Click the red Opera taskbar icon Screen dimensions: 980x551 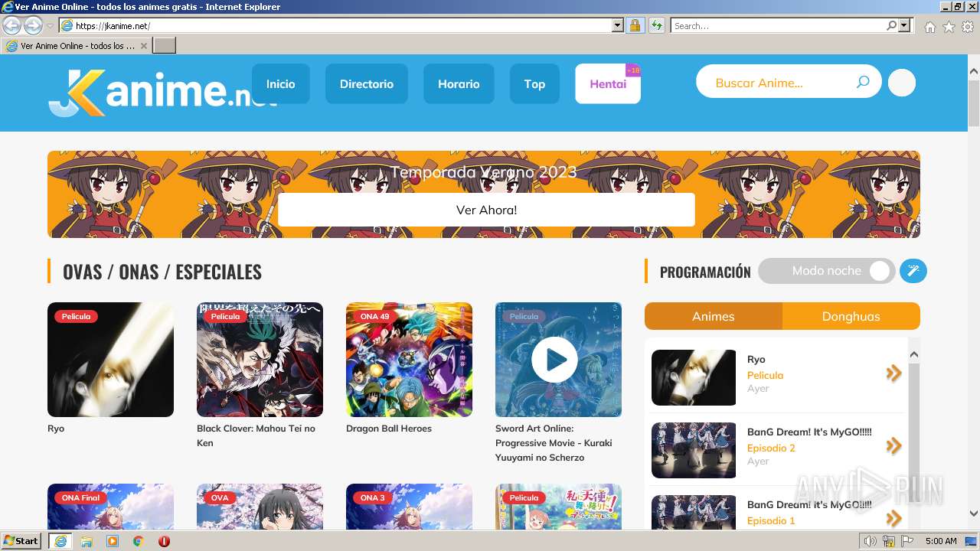click(x=164, y=541)
